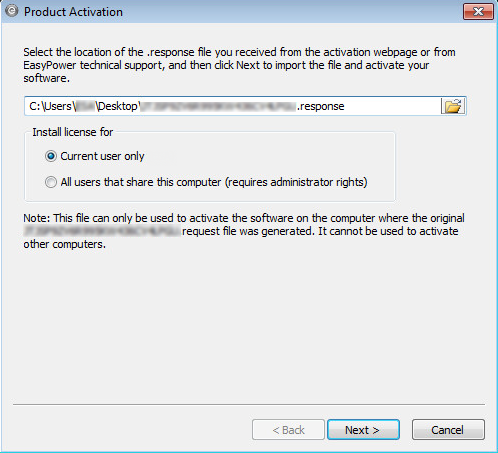Proceed with the Next > button
Image resolution: width=498 pixels, height=453 pixels.
[363, 430]
